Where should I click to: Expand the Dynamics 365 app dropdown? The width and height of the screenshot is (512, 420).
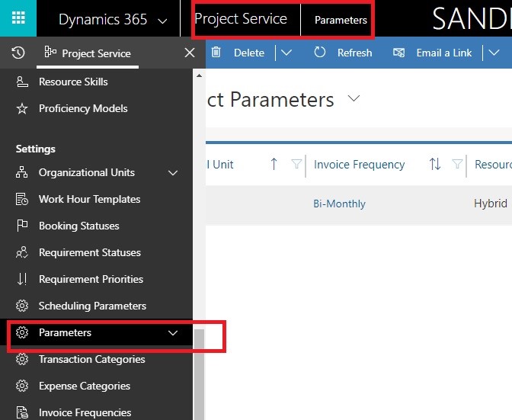pyautogui.click(x=162, y=21)
